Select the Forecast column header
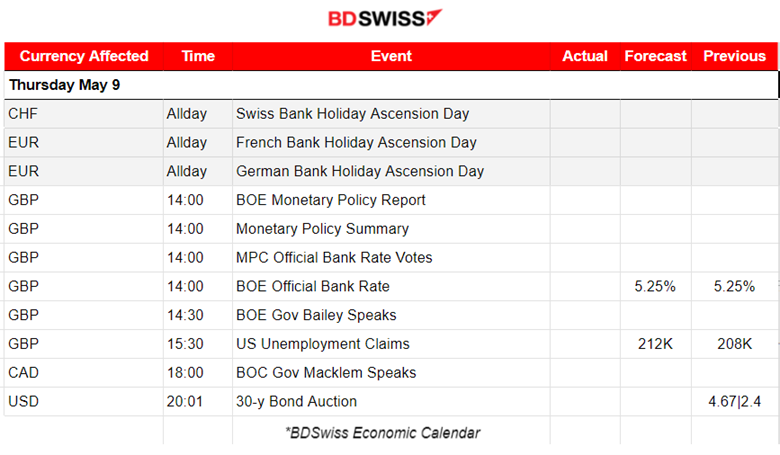 656,56
